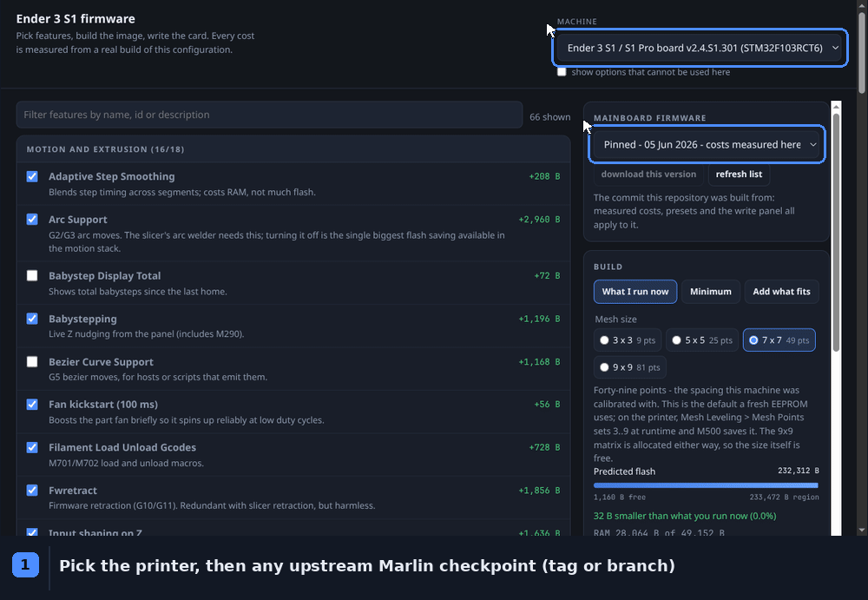The image size is (868, 600).
Task: Click the '+56 B' Fan kickstart cost
Action: 547,405
